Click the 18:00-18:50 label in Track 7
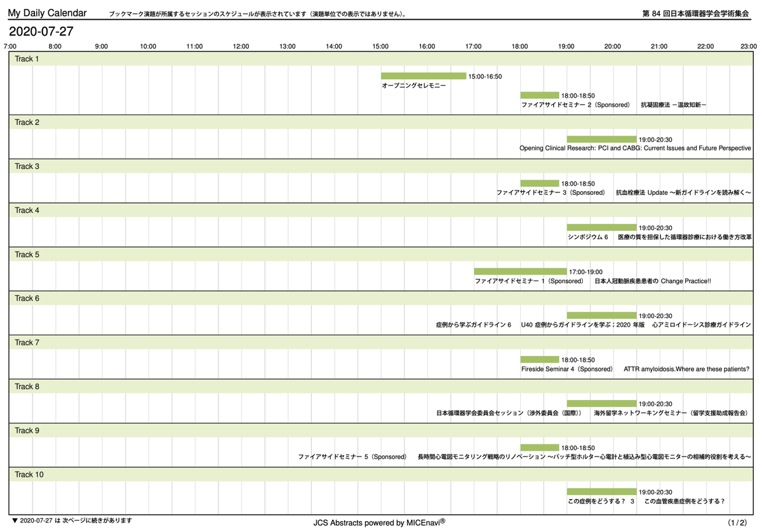762x532 pixels. 578,359
